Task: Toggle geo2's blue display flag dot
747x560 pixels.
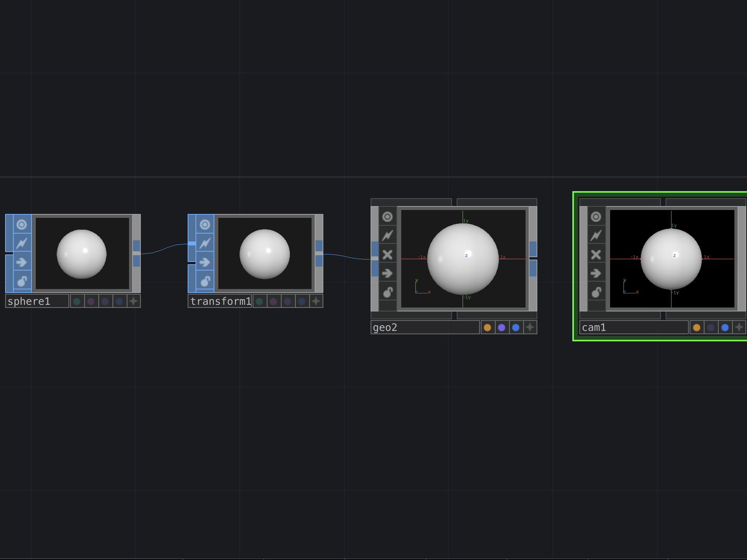Action: [516, 327]
